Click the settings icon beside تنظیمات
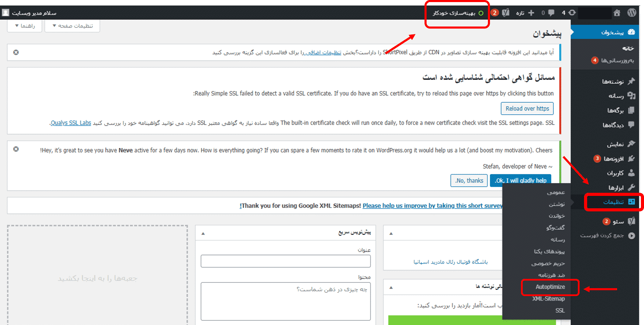 point(632,202)
